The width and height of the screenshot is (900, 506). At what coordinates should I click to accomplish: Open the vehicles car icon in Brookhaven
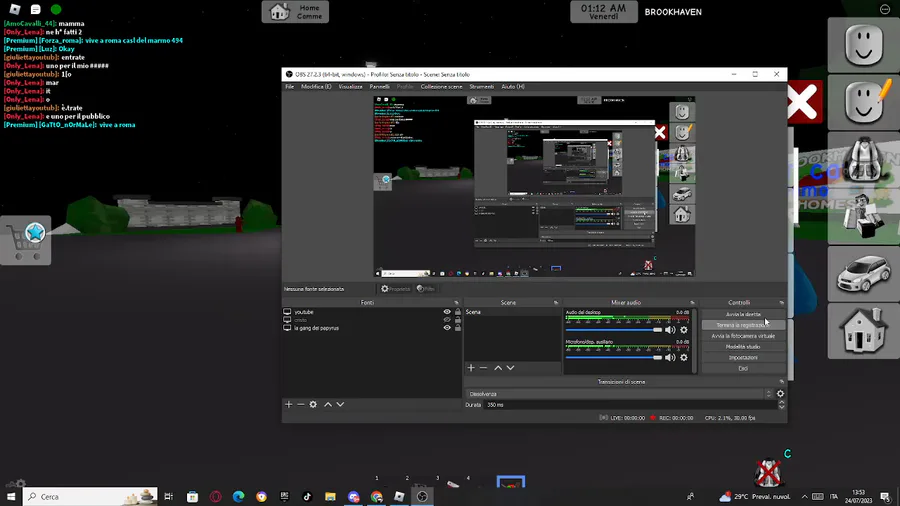point(863,274)
